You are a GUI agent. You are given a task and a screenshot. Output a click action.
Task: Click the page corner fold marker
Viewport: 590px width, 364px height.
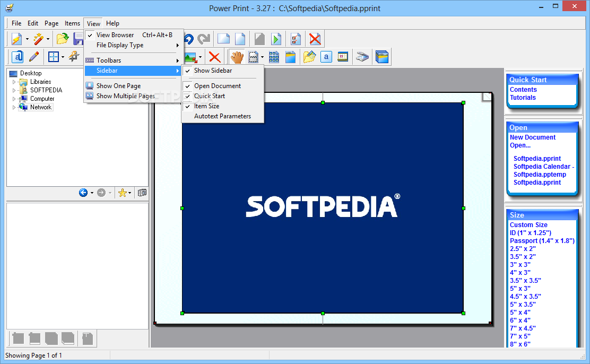(487, 97)
